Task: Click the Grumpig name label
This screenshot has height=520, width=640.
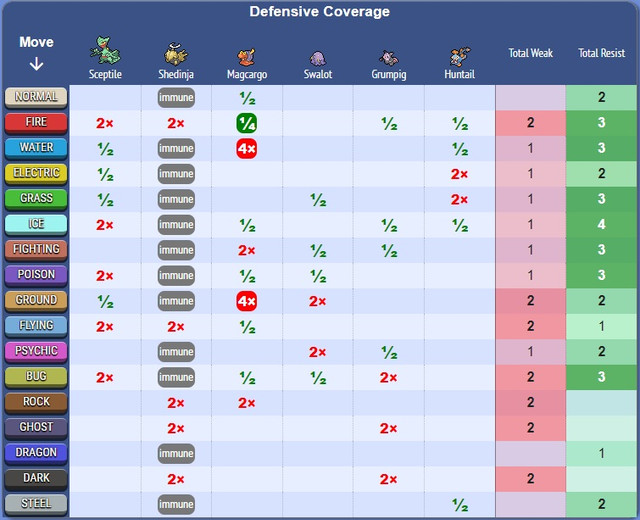Action: point(389,74)
